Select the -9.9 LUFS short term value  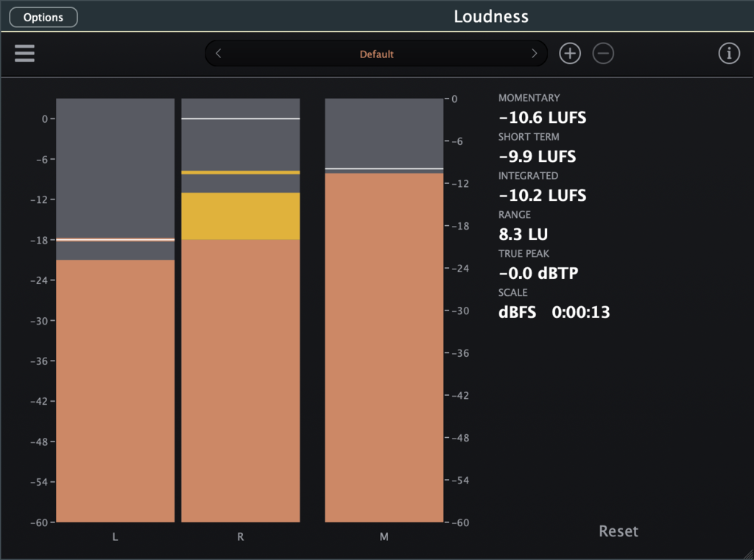[x=537, y=157]
